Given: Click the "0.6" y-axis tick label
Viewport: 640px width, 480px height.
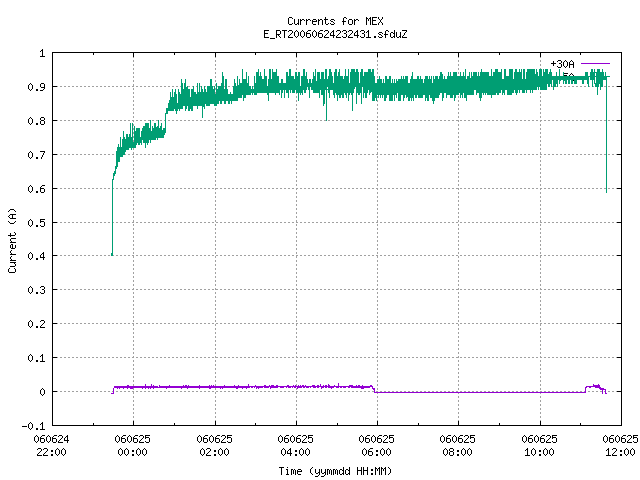Looking at the screenshot, I should (x=36, y=189).
